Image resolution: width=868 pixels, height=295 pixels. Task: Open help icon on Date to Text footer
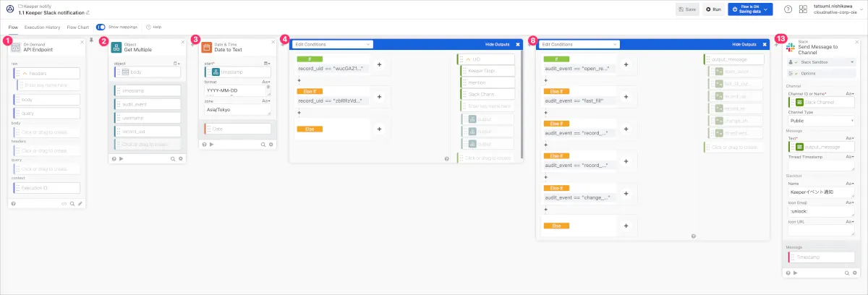coord(205,145)
